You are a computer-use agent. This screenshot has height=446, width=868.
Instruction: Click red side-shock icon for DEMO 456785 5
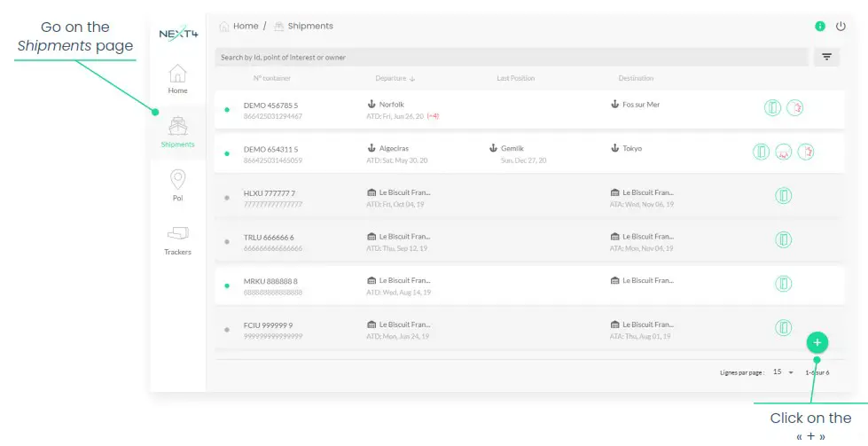(x=795, y=107)
